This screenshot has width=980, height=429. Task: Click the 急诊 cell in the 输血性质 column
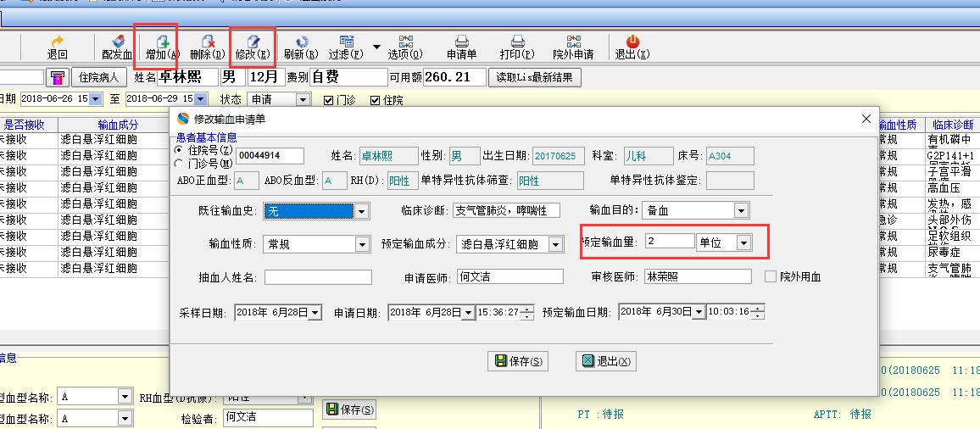click(901, 220)
